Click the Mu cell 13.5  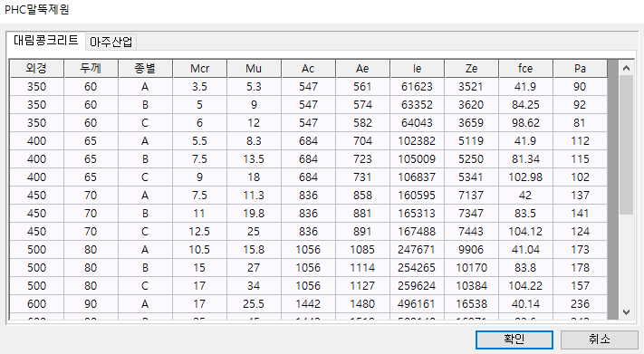[255, 159]
